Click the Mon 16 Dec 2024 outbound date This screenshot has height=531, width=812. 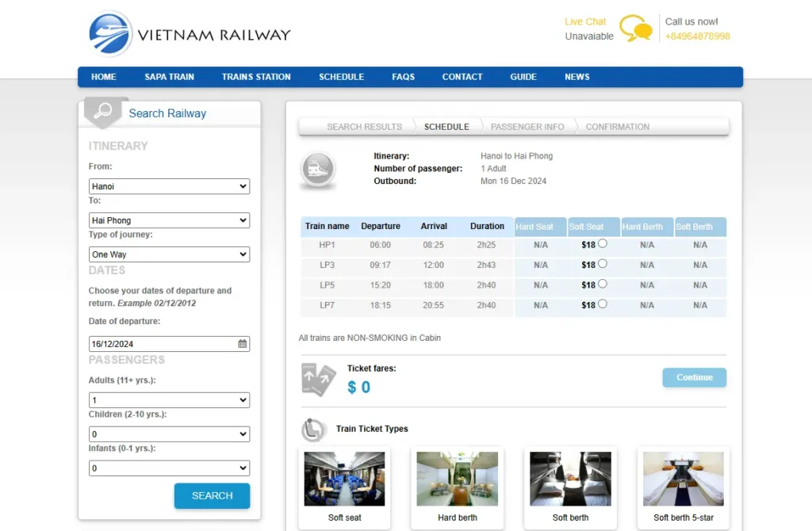[513, 181]
